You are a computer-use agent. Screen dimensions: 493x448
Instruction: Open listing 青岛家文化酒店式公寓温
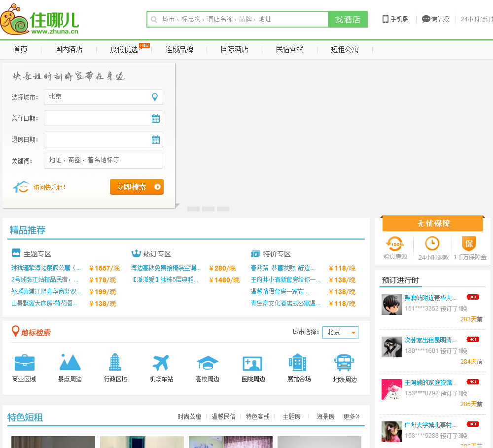[x=285, y=304]
